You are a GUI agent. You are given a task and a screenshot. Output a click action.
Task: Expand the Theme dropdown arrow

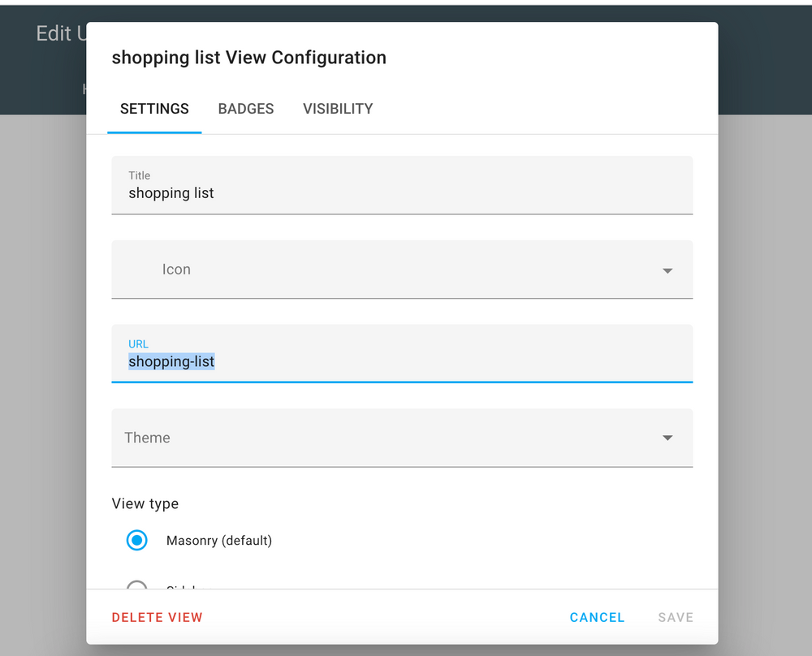[667, 438]
